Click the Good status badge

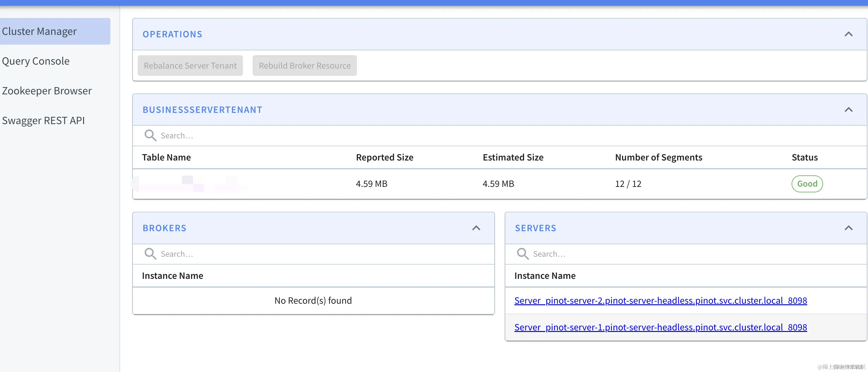[807, 184]
